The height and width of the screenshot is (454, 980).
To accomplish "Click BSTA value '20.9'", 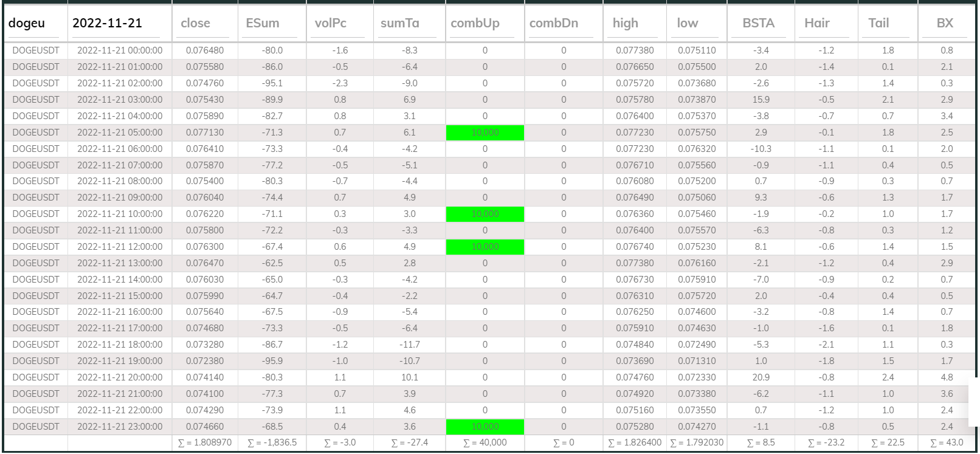I will (x=761, y=377).
